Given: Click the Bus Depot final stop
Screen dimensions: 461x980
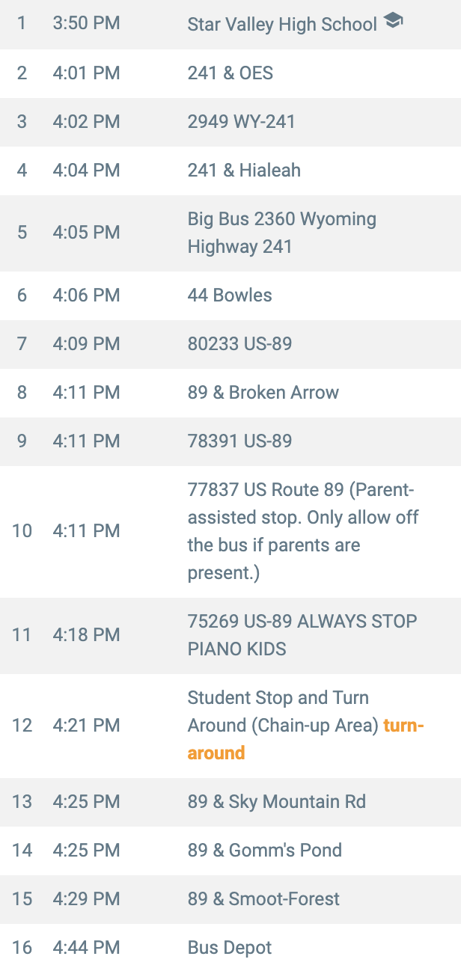Looking at the screenshot, I should [230, 948].
